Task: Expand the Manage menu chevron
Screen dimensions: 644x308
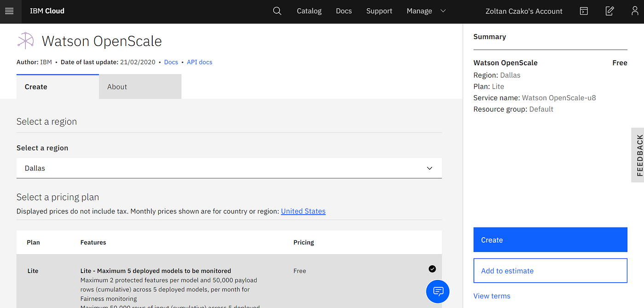Action: (443, 11)
